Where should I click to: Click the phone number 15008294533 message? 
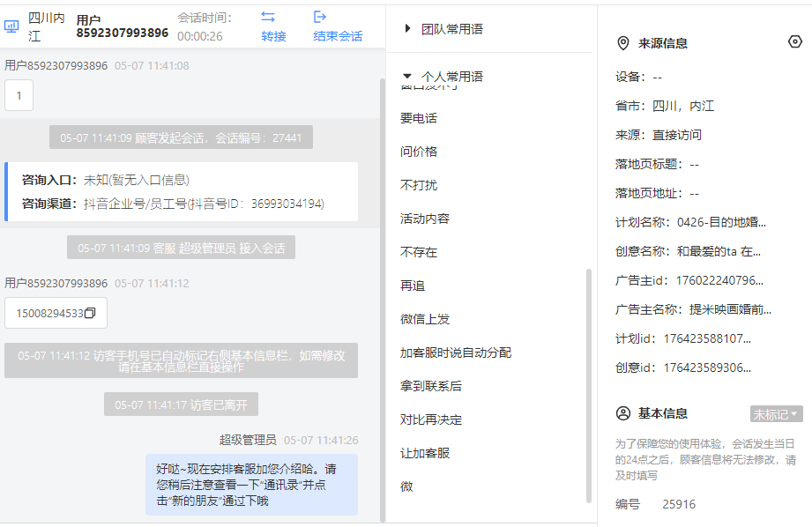(56, 313)
